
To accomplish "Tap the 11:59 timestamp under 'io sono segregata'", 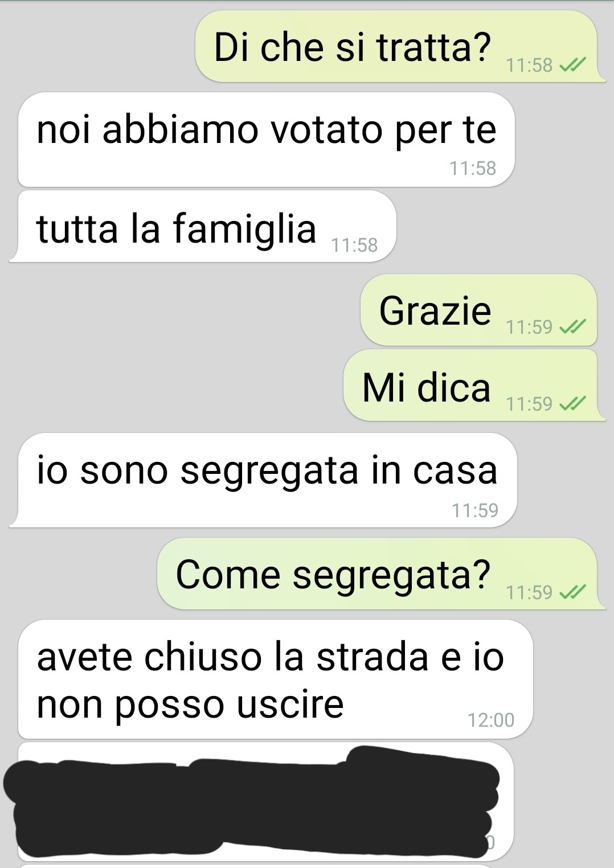I will (475, 510).
